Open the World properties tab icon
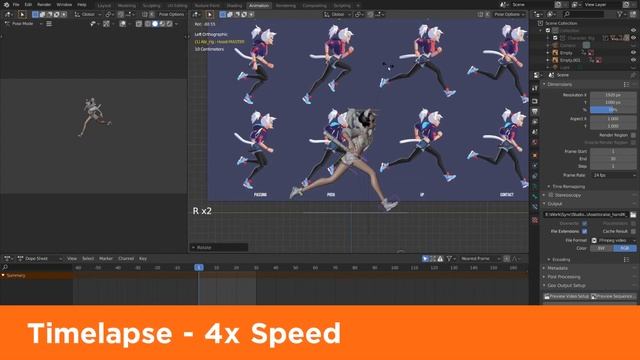This screenshot has width=640, height=360. (535, 142)
